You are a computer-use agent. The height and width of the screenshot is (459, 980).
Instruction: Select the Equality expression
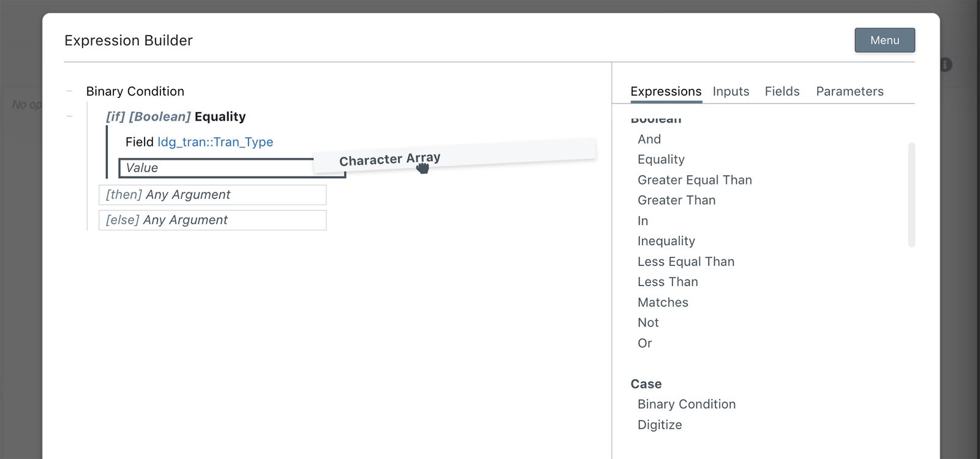pos(661,159)
